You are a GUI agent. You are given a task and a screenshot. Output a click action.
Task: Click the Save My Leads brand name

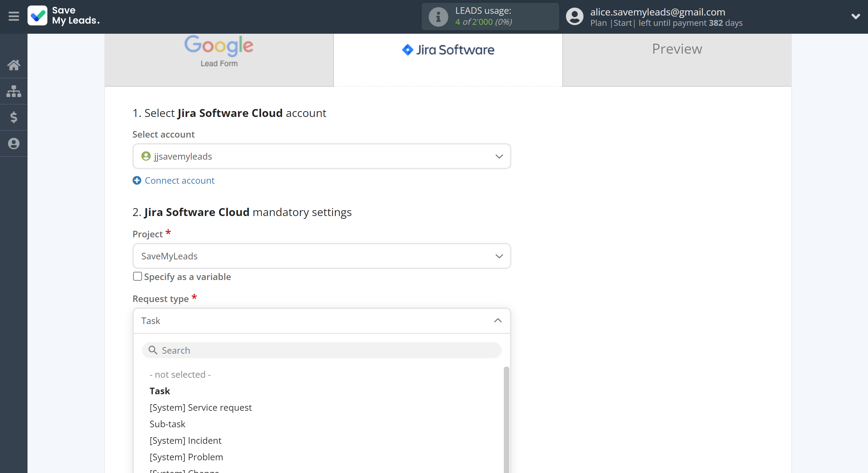click(76, 15)
